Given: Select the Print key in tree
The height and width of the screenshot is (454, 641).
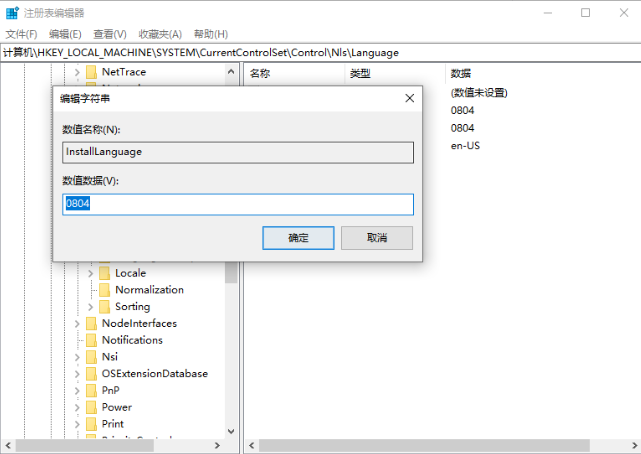Looking at the screenshot, I should click(x=112, y=424).
